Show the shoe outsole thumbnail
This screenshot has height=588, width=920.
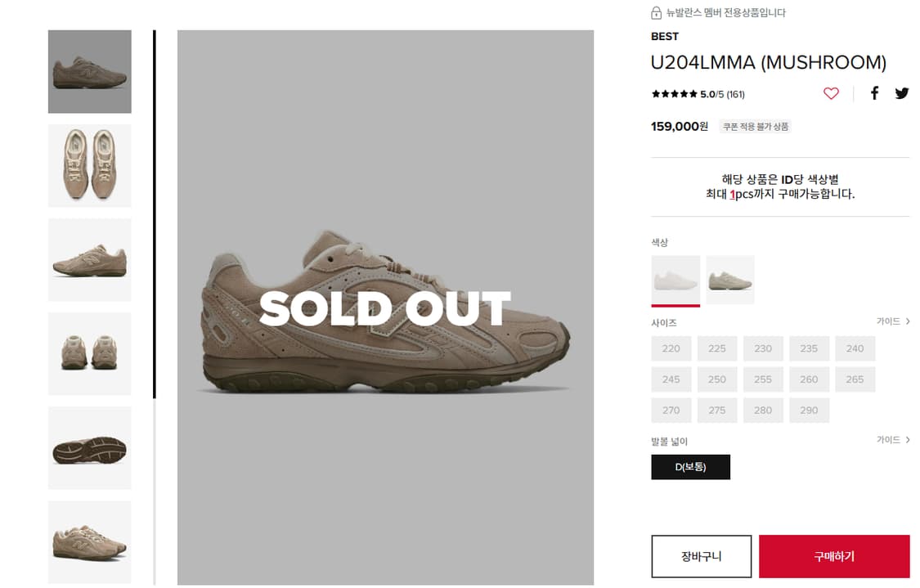pos(90,448)
